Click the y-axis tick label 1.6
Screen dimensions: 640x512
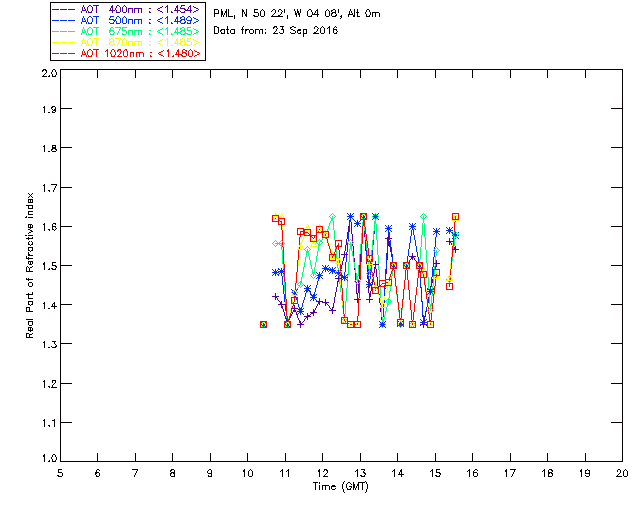pos(49,227)
